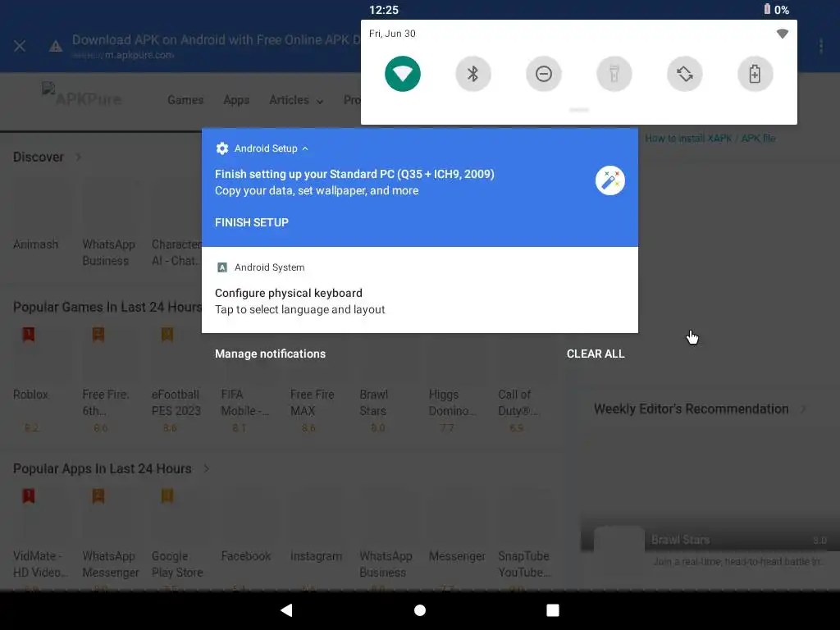Viewport: 840px width, 630px height.
Task: Open Manage notifications
Action: [x=270, y=354]
